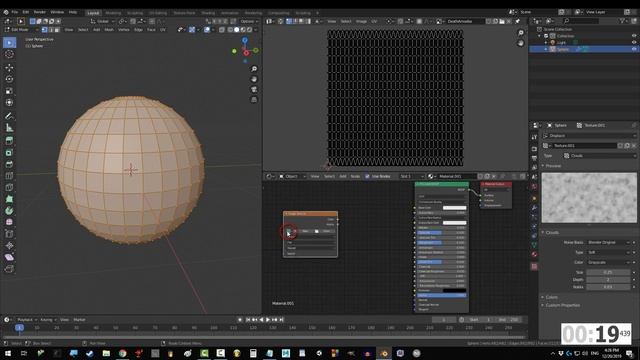This screenshot has width=640, height=360.
Task: Select the Extrude Region tool
Action: (x=9, y=141)
